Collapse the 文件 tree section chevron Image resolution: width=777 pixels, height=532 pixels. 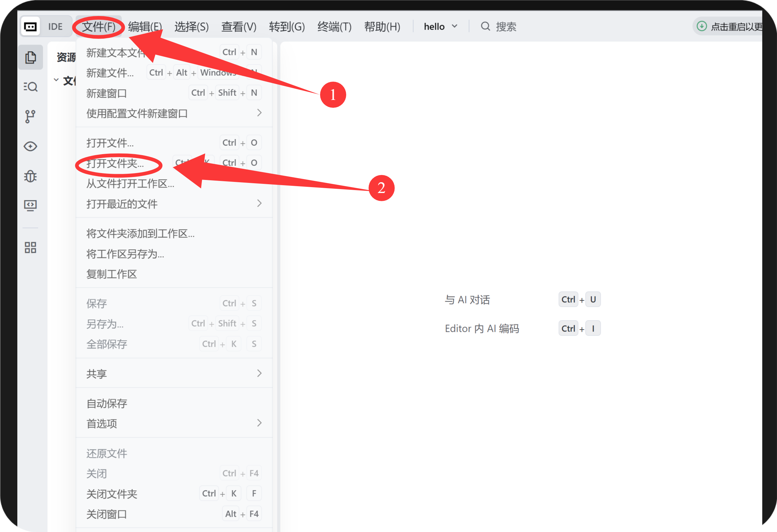[x=56, y=80]
